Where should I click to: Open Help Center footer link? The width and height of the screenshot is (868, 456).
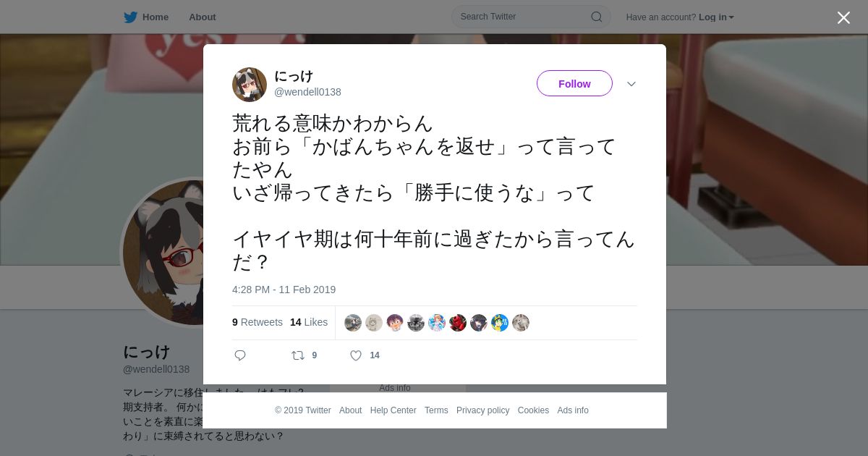[x=393, y=410]
